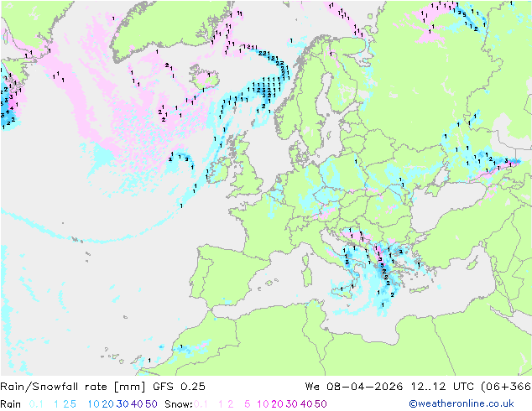Select the snow legend value 0.1
The height and width of the screenshot is (411, 532).
[x=201, y=404]
